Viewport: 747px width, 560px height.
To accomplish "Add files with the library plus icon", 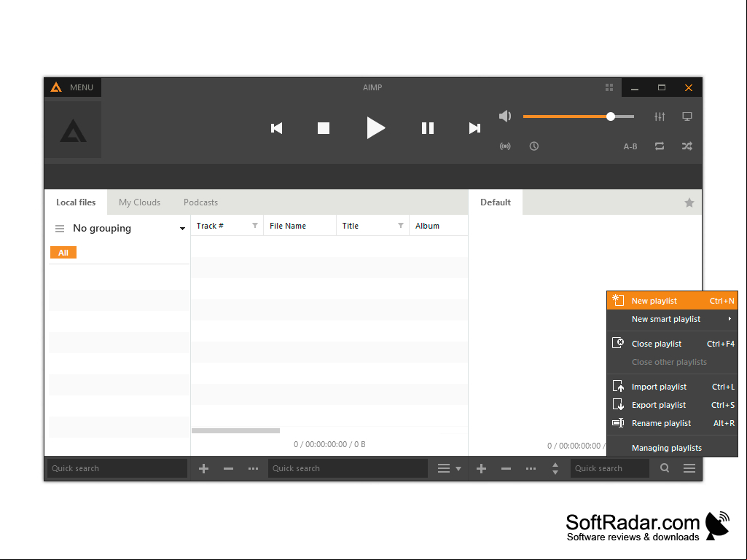I will pyautogui.click(x=203, y=468).
